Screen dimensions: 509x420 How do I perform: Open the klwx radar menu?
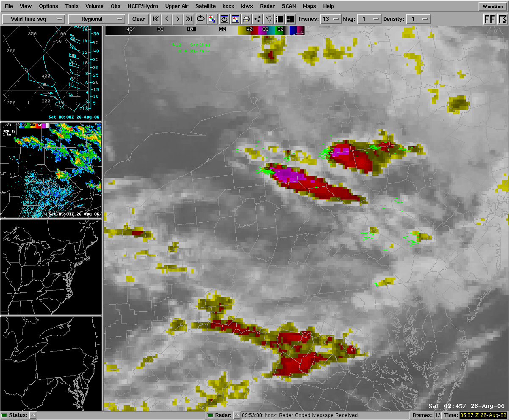247,6
